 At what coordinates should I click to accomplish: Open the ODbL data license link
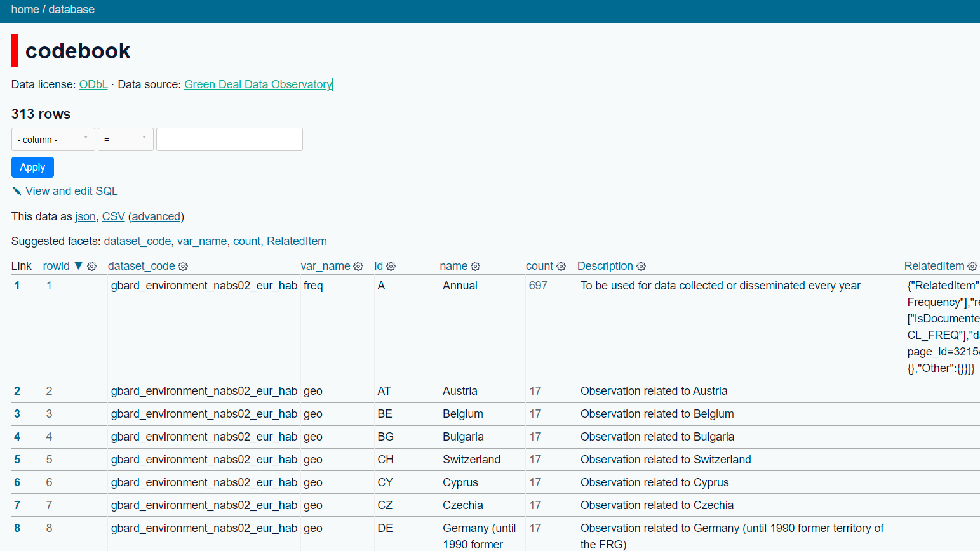point(93,84)
